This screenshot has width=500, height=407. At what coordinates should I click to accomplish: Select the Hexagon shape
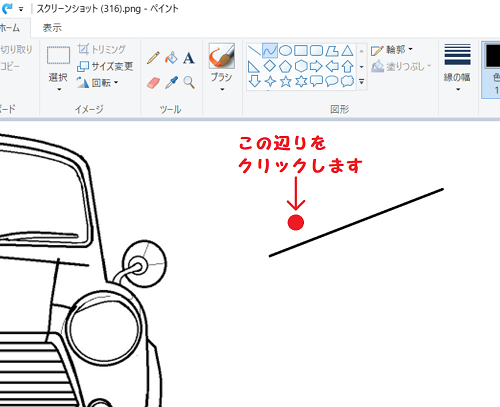(x=301, y=66)
